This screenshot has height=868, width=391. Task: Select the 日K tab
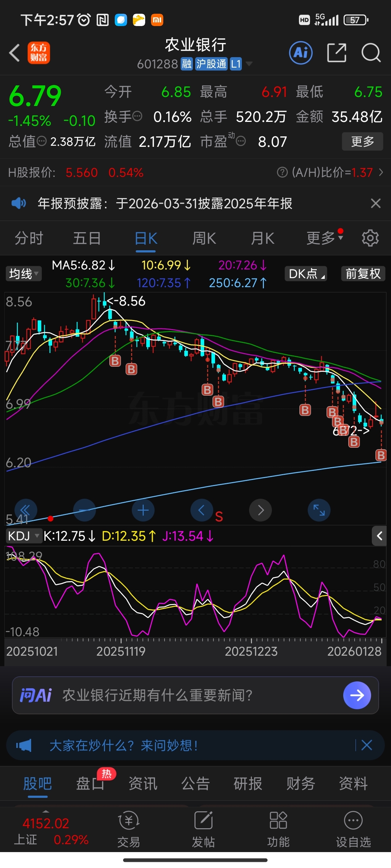coord(146,239)
